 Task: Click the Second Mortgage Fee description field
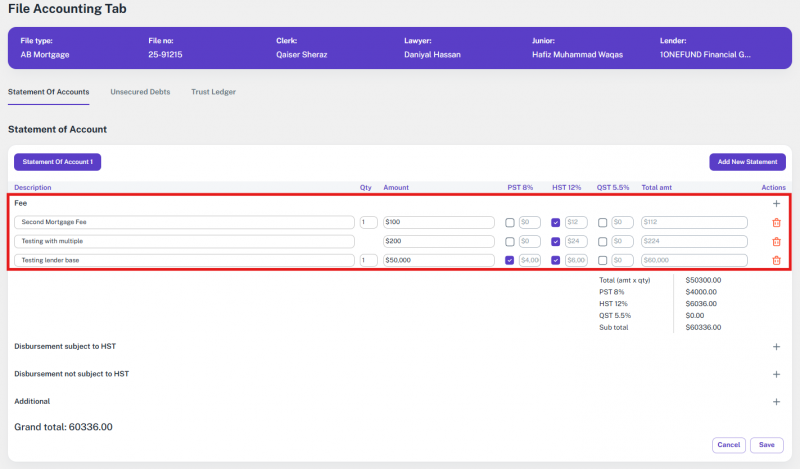pos(184,223)
